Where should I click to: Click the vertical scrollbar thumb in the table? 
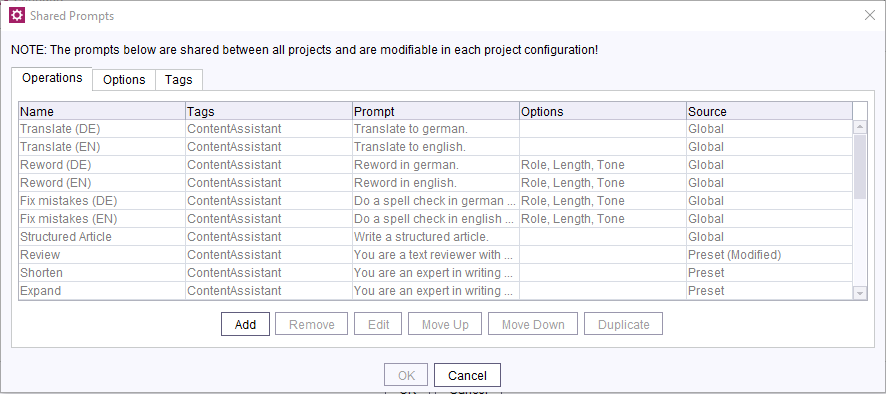[859, 167]
